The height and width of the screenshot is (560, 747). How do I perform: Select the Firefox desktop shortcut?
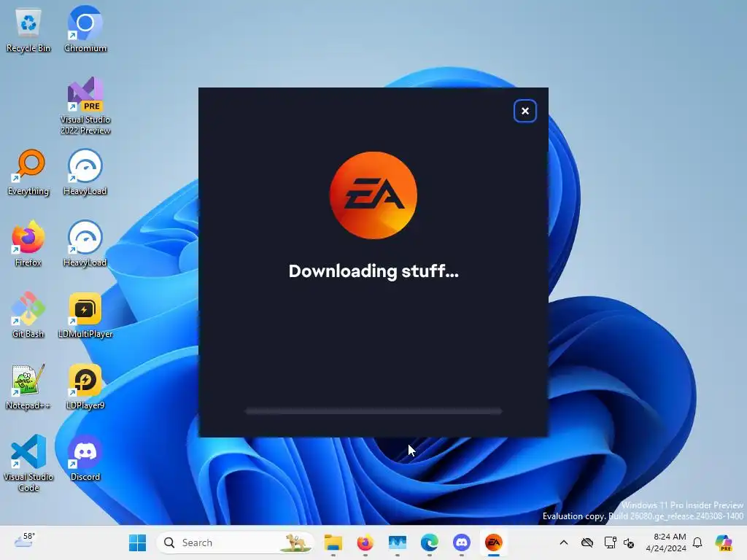(x=28, y=244)
